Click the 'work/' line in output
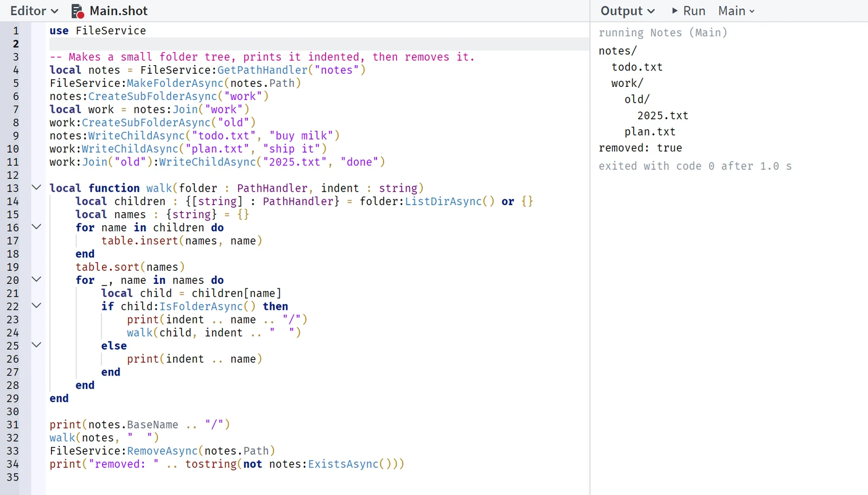The height and width of the screenshot is (495, 868). pyautogui.click(x=628, y=84)
